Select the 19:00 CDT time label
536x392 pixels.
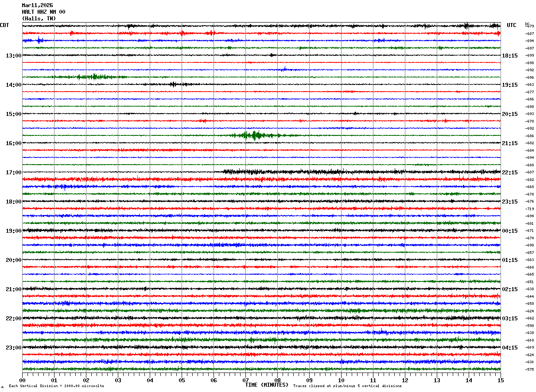point(14,231)
